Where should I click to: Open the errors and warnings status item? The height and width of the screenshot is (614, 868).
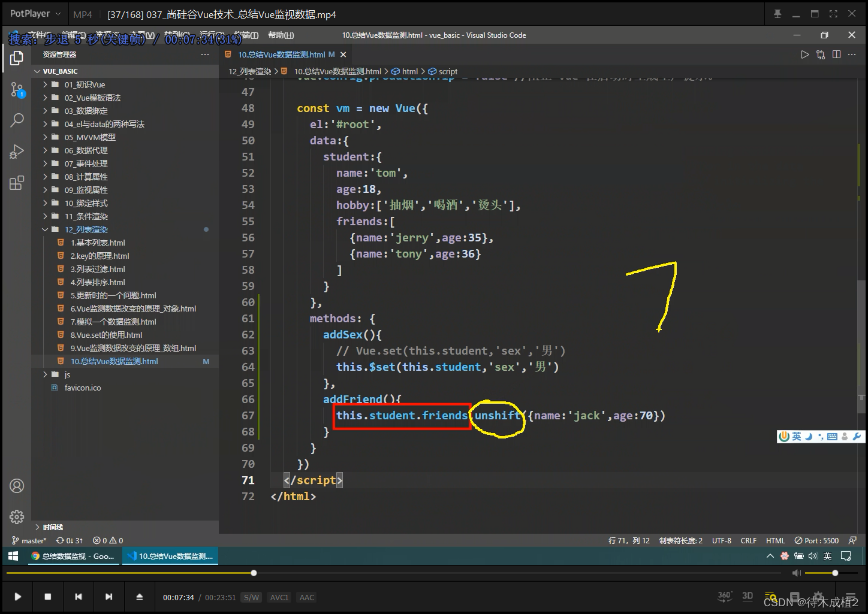pos(108,540)
